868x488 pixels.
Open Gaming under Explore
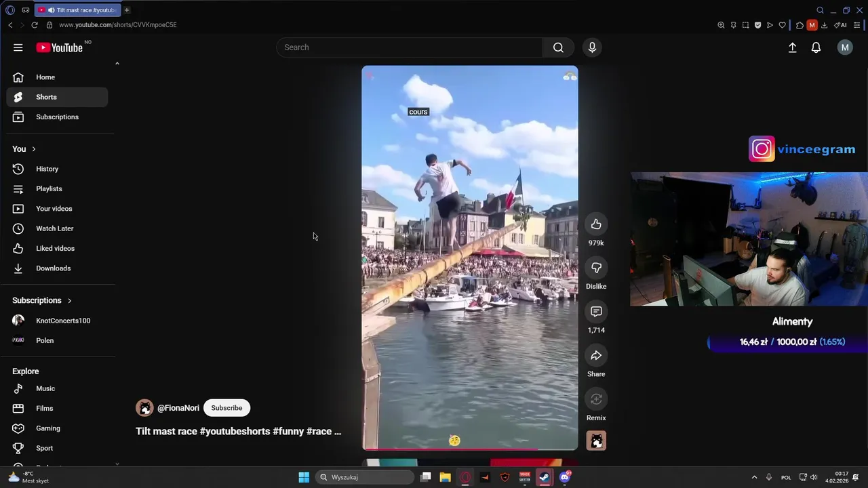click(x=57, y=428)
